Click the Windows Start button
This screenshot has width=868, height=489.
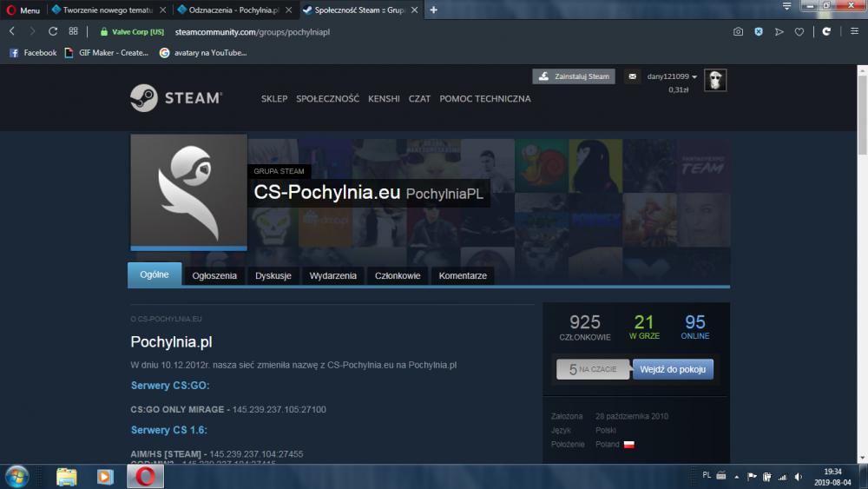pos(16,476)
